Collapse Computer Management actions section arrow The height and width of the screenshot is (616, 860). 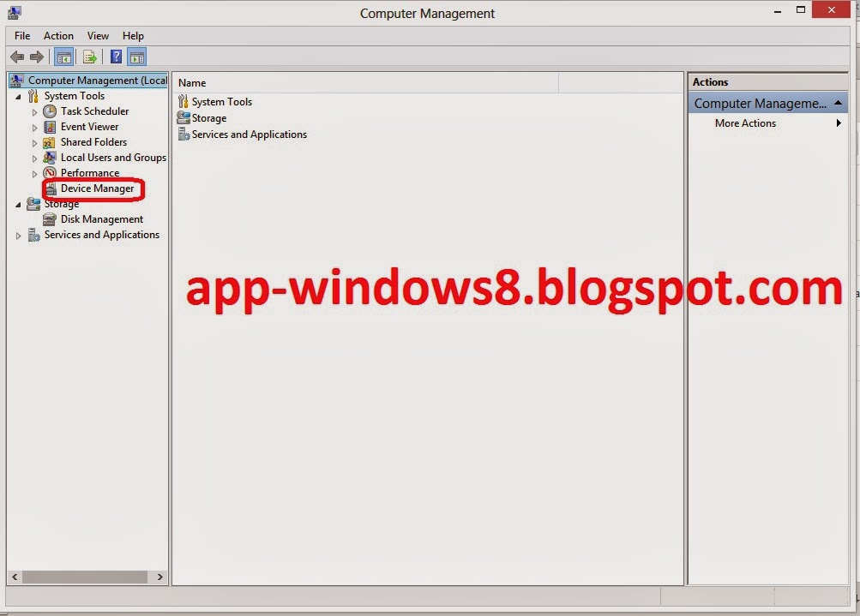tap(838, 103)
